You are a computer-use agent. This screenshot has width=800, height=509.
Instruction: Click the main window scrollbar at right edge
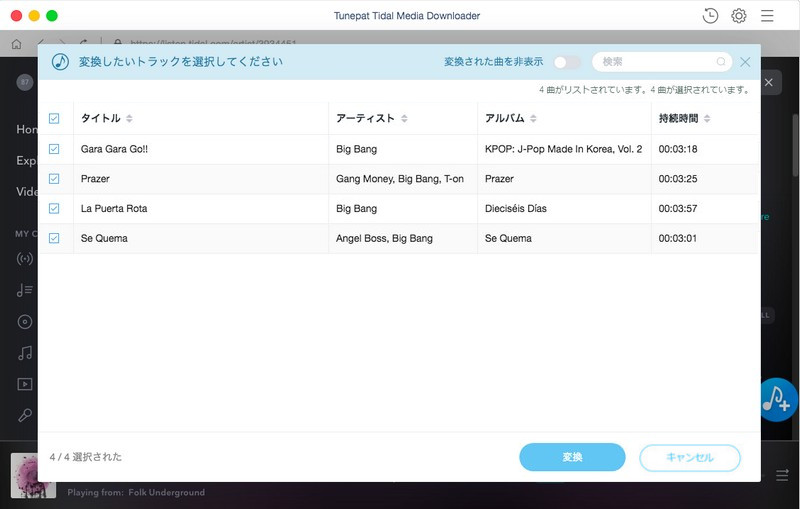click(795, 145)
